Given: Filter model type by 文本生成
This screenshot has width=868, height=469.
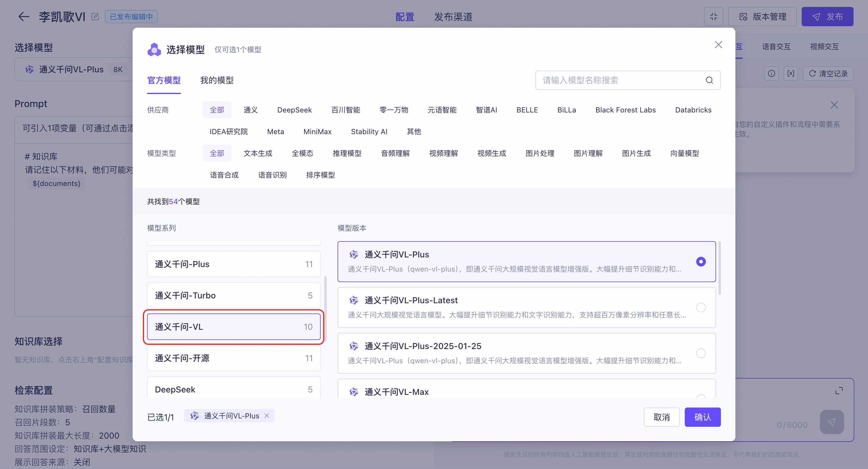Looking at the screenshot, I should click(x=258, y=153).
